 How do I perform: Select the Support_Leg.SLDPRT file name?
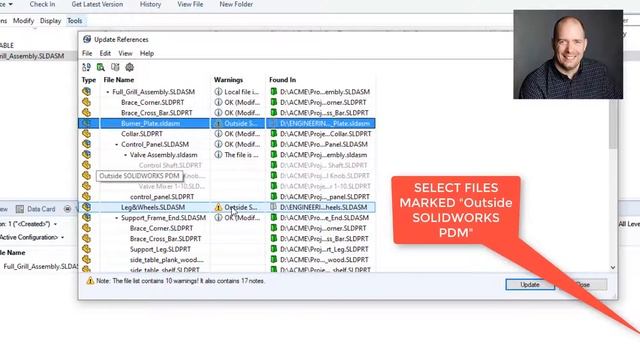pyautogui.click(x=160, y=249)
